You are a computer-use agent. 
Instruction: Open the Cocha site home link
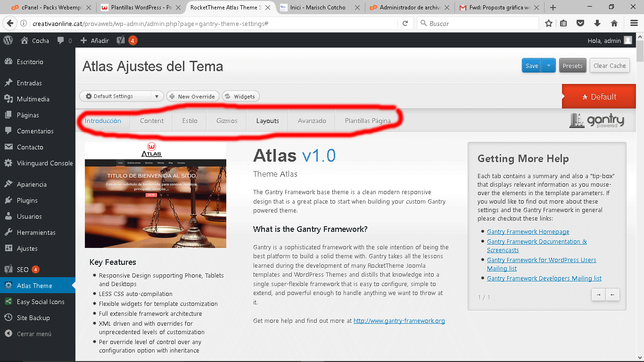[x=35, y=41]
